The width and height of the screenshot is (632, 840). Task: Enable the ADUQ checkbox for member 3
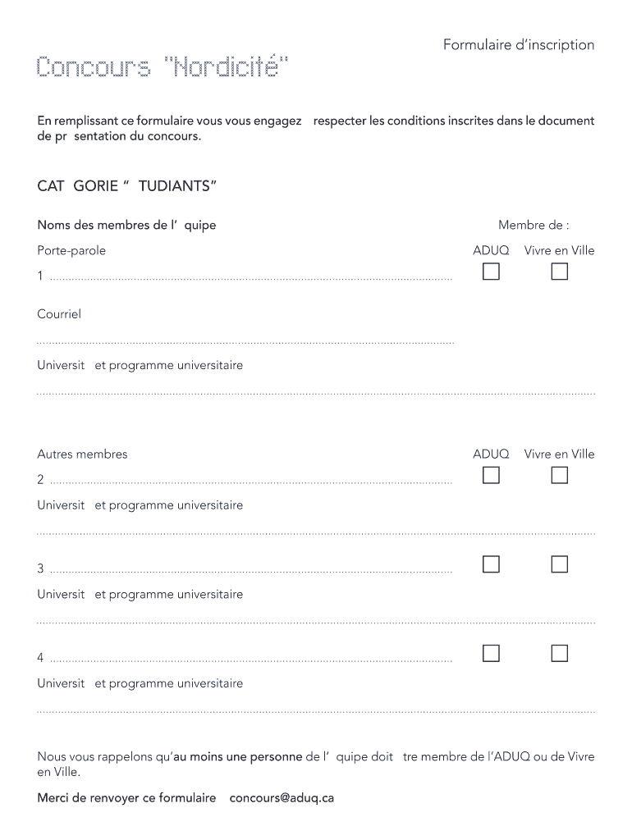coord(491,564)
